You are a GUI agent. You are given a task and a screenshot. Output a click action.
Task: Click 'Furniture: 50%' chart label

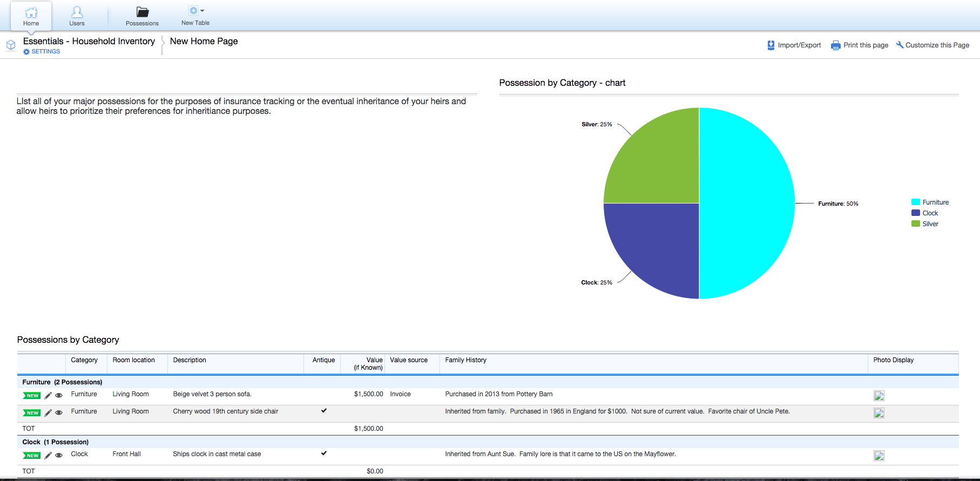click(838, 204)
